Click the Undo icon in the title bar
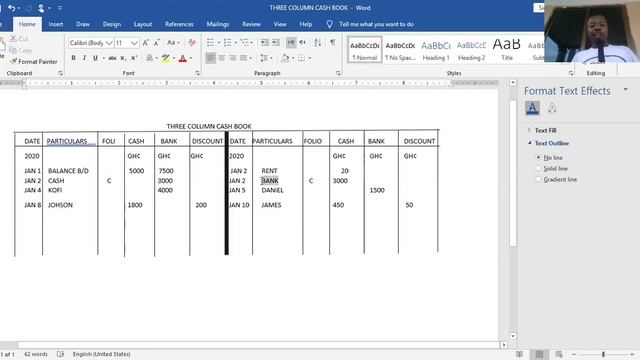Image resolution: width=640 pixels, height=360 pixels. [11, 8]
